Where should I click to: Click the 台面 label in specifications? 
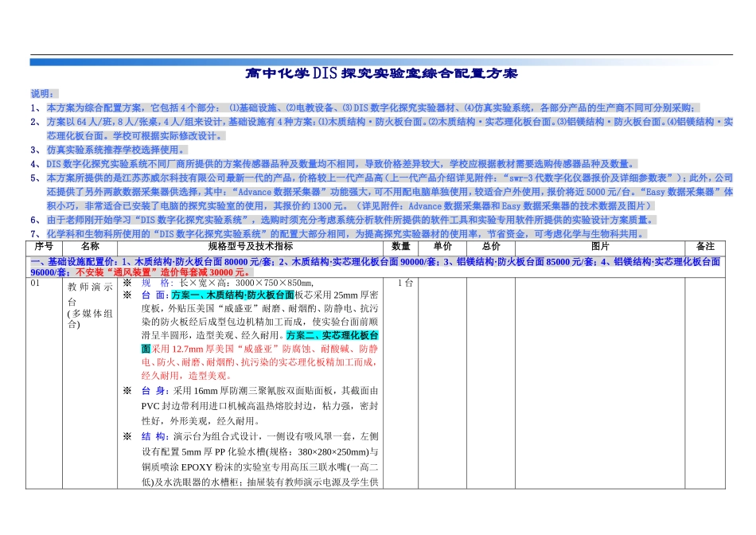click(153, 295)
